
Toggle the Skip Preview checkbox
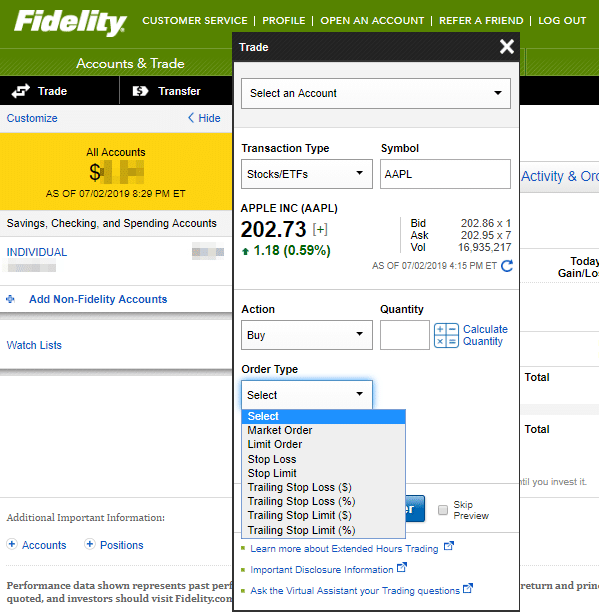[x=443, y=510]
